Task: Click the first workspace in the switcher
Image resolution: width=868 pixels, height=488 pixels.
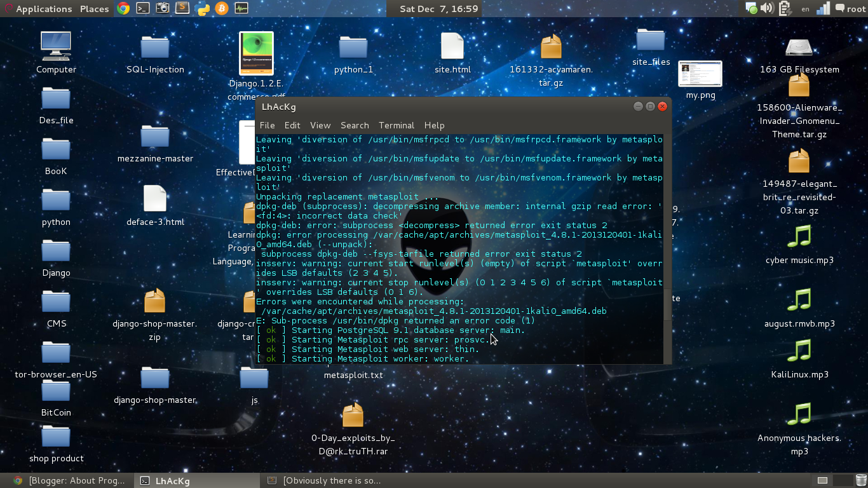Action: pyautogui.click(x=822, y=480)
